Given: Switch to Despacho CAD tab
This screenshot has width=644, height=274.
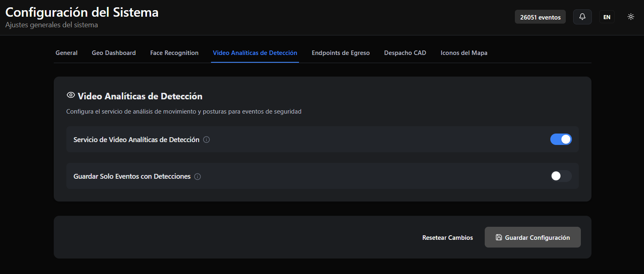Looking at the screenshot, I should point(405,53).
